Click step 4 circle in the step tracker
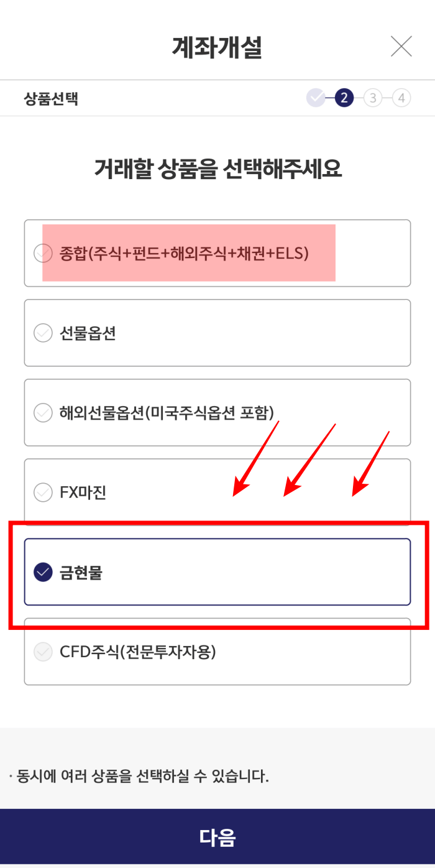This screenshot has height=868, width=435. tap(402, 98)
